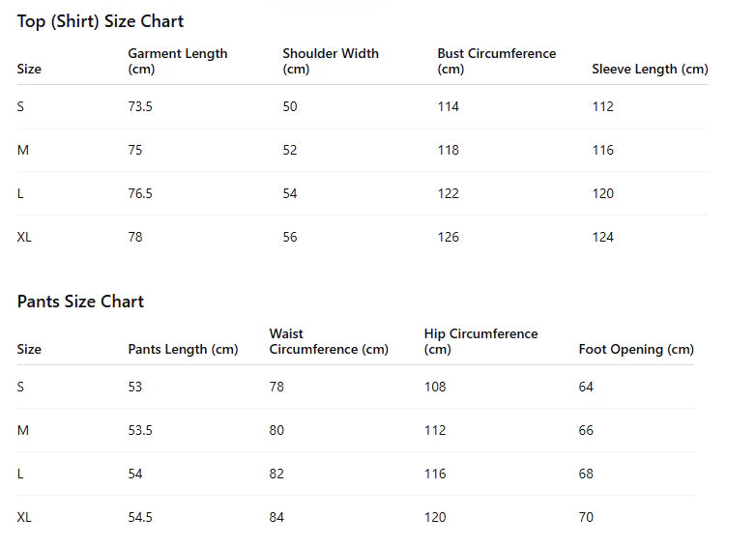
Task: Click the XL row in shirt chart
Action: click(x=363, y=237)
